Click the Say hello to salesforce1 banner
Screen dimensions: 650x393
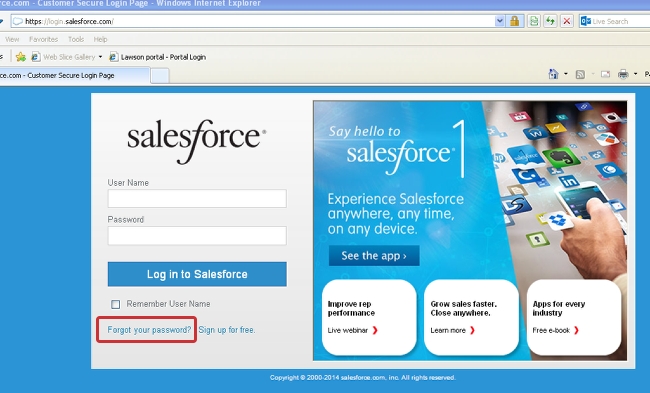tap(397, 149)
